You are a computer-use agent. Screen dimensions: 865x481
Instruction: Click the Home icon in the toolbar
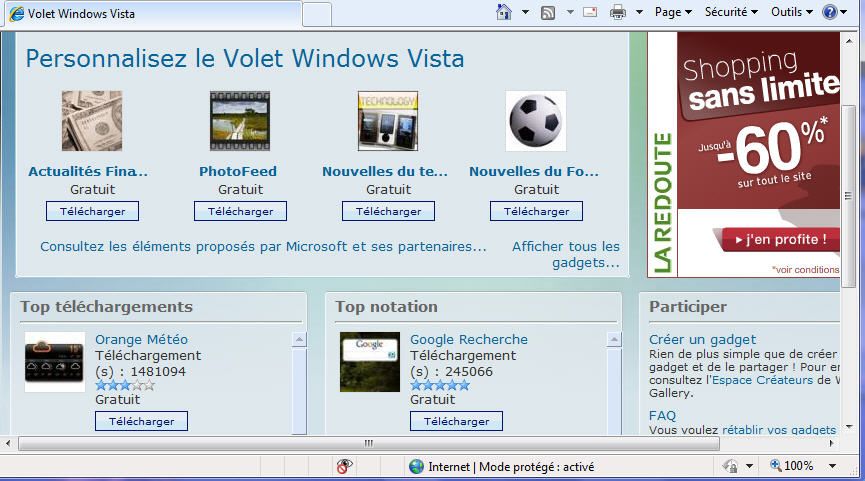point(504,12)
